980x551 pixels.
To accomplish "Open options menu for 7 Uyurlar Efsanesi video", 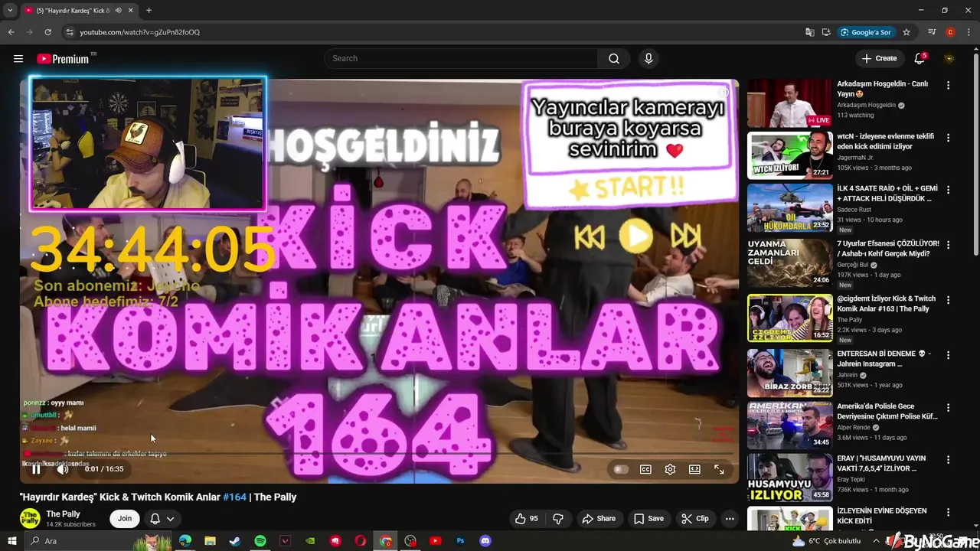I will 949,245.
